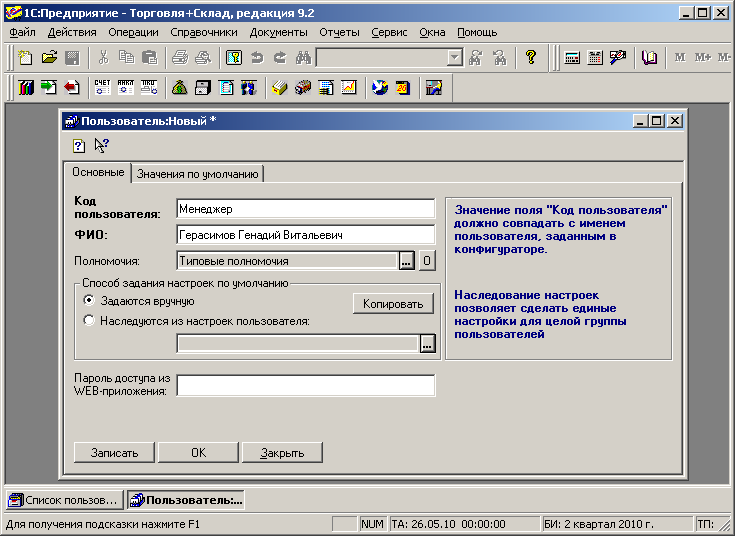Image resolution: width=735 pixels, height=536 pixels.
Task: Click the 'БИ: 2 квартал 2010 г.' status bar entry
Action: tap(617, 524)
